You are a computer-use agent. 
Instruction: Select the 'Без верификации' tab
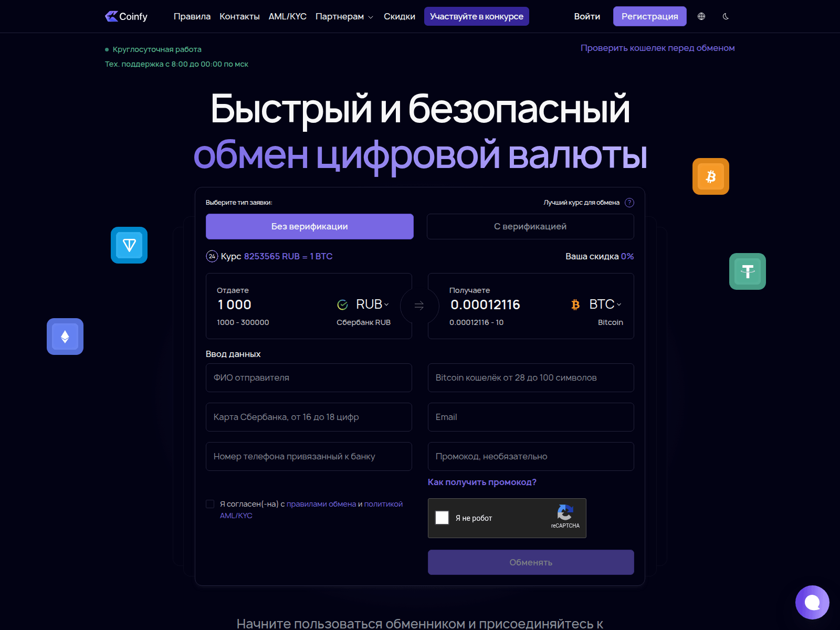(310, 226)
